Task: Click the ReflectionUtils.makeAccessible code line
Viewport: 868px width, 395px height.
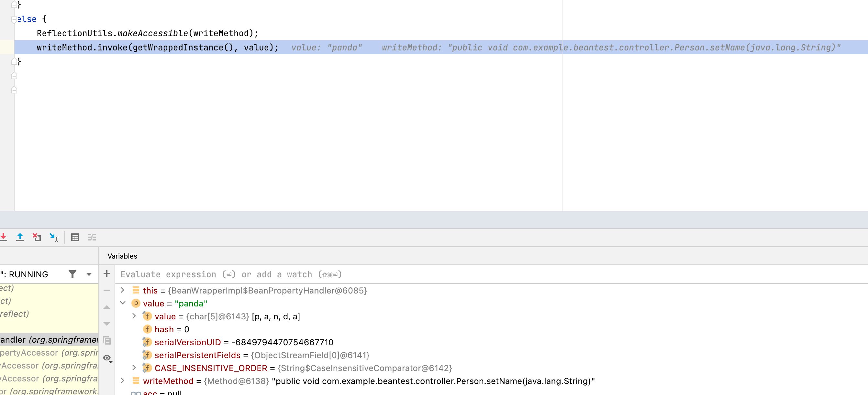Action: (148, 33)
